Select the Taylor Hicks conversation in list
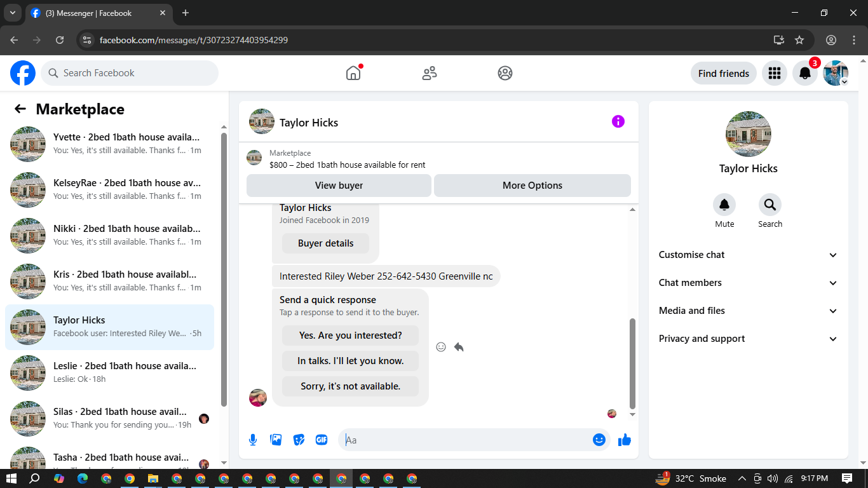Image resolution: width=868 pixels, height=488 pixels. pyautogui.click(x=109, y=327)
